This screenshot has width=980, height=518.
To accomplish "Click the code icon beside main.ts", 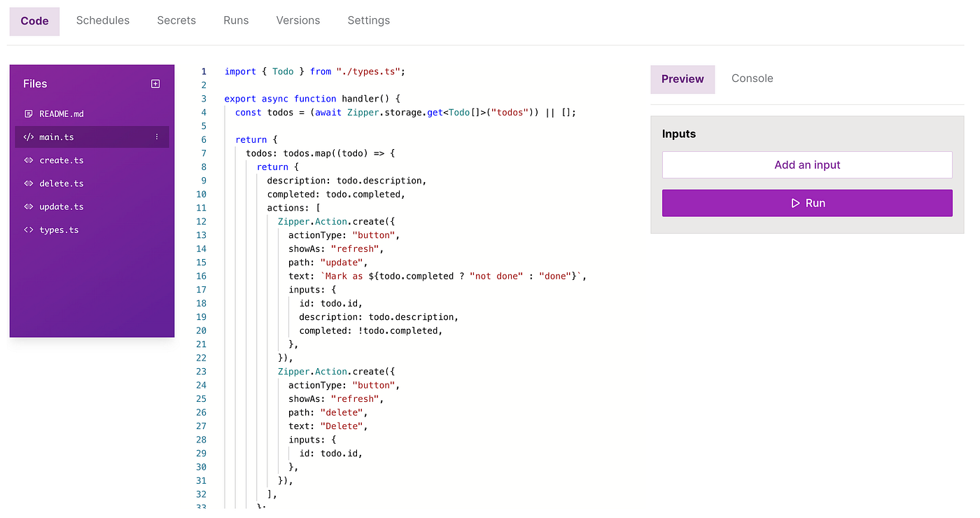I will point(29,137).
